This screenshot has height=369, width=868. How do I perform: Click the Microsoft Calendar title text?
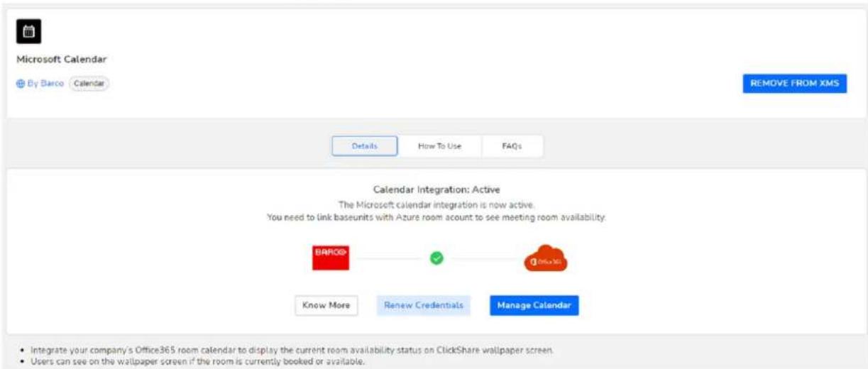tap(62, 60)
